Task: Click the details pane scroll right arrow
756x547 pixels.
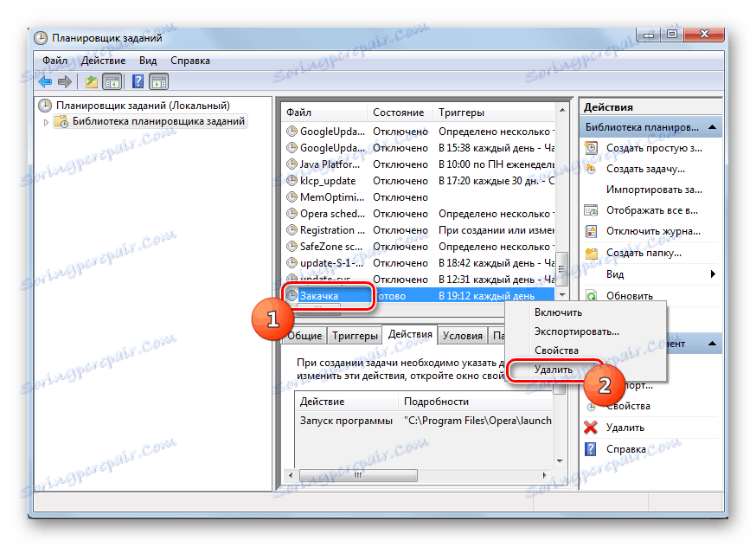Action: point(544,475)
